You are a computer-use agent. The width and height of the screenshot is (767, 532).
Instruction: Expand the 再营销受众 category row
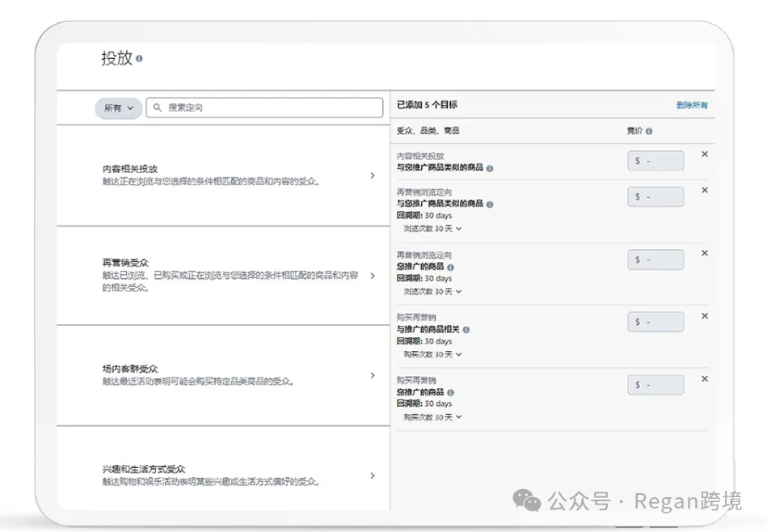pyautogui.click(x=373, y=276)
